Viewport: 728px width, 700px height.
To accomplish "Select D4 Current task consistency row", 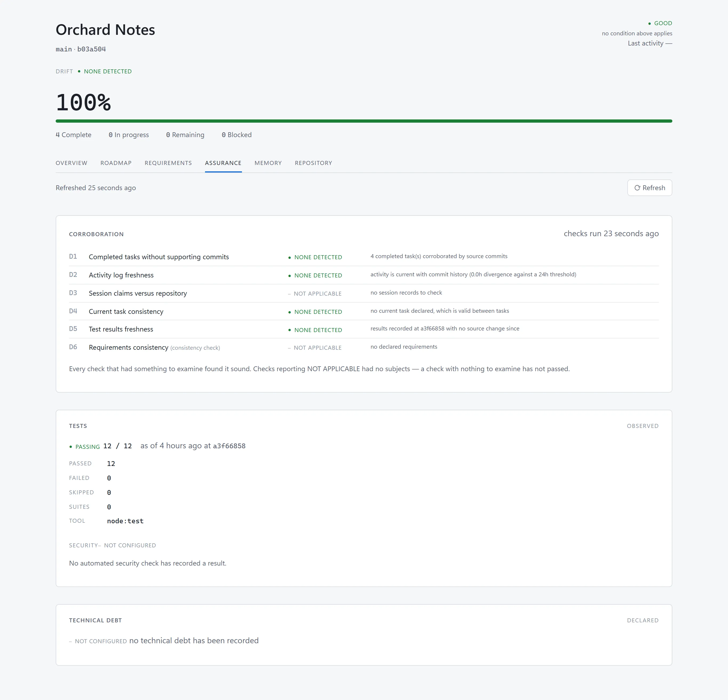I will tap(364, 311).
